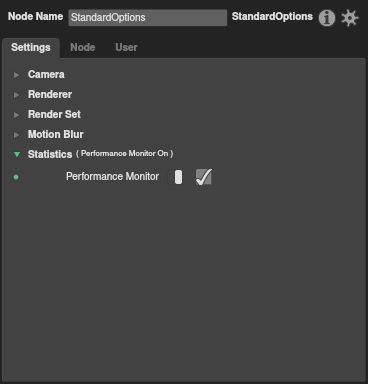Click the triangle next to Motion Blur
The height and width of the screenshot is (384, 368).
pyautogui.click(x=16, y=135)
